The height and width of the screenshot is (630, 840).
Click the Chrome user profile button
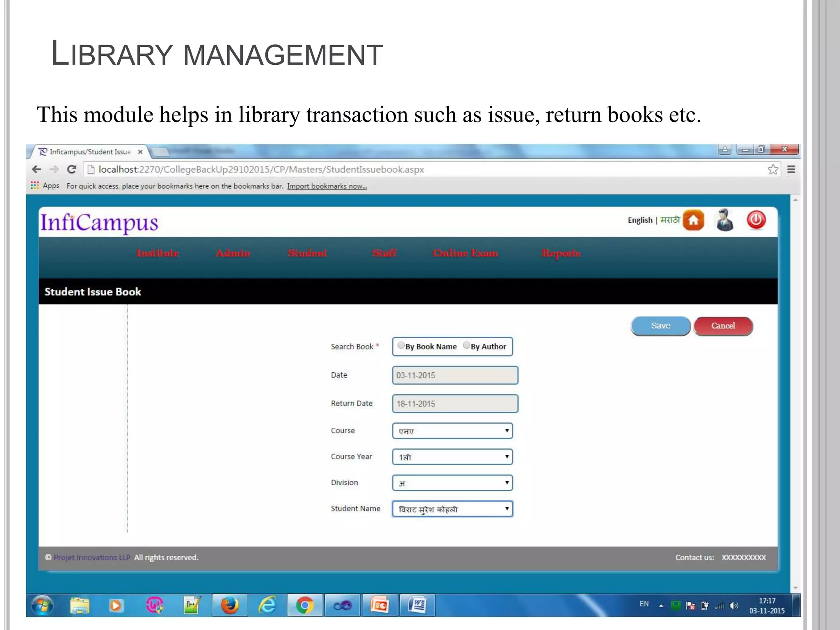pos(725,149)
